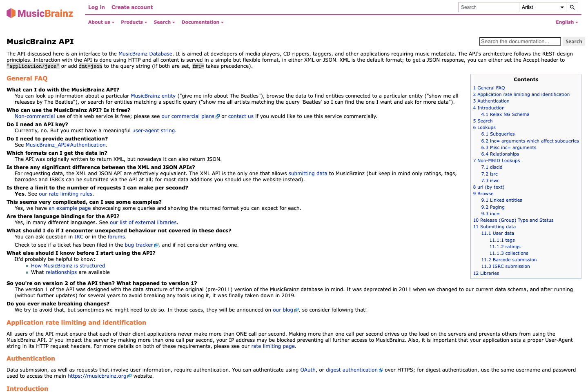Follow the "our rate limiting rules" link

65,194
